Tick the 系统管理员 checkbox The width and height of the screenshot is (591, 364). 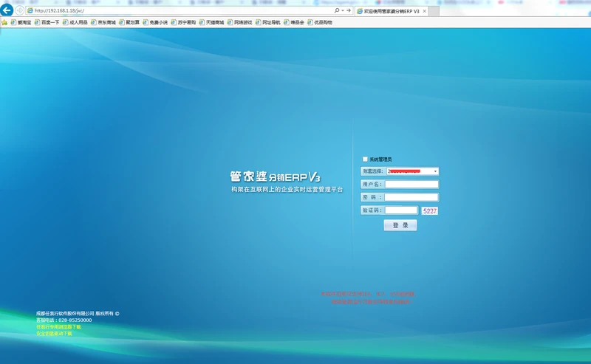click(365, 159)
